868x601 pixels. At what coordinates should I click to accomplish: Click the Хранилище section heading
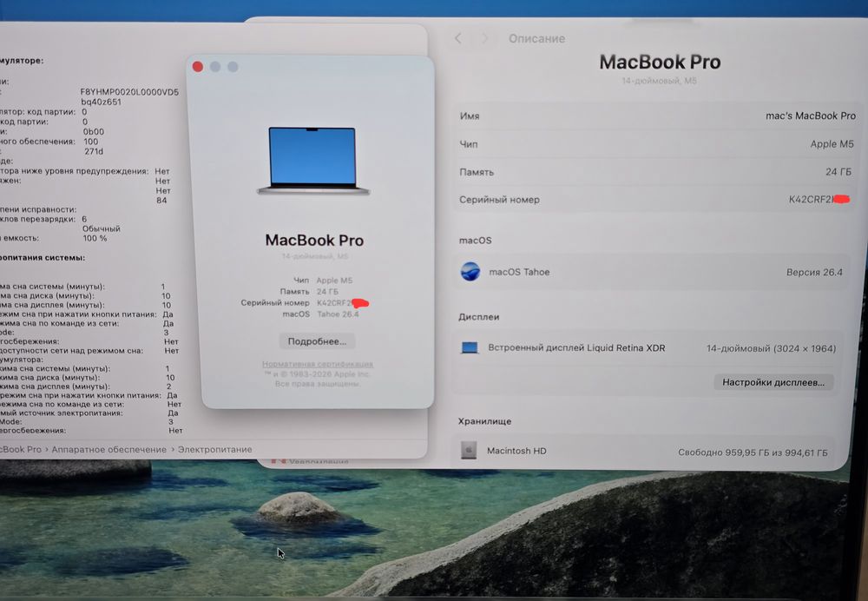[x=484, y=421]
